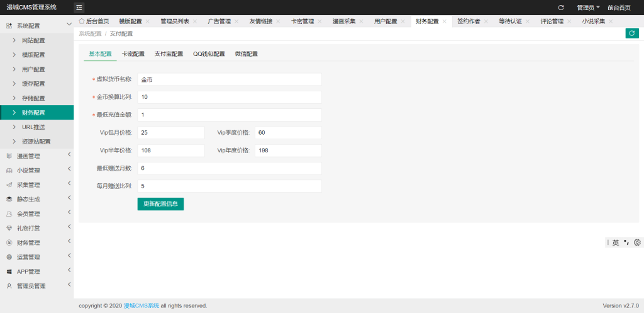Open the IME settings gear icon
This screenshot has width=644, height=313.
(x=637, y=242)
